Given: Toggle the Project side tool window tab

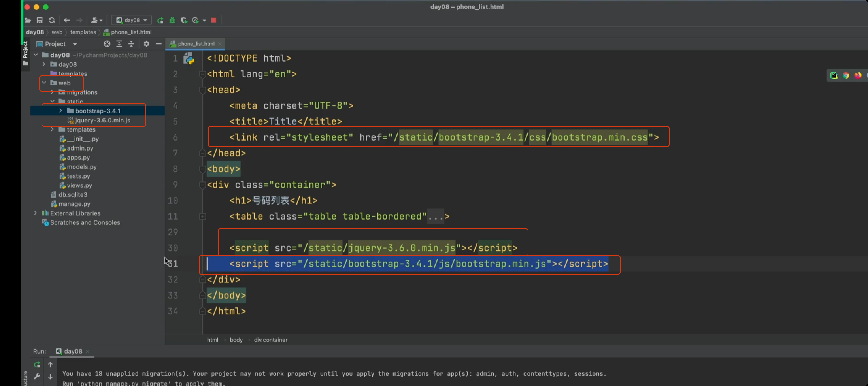Looking at the screenshot, I should [25, 54].
